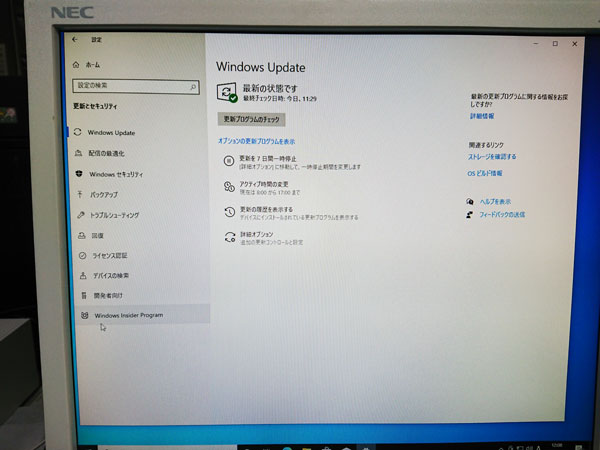
Task: Click the help chat bubble icon
Action: 470,201
